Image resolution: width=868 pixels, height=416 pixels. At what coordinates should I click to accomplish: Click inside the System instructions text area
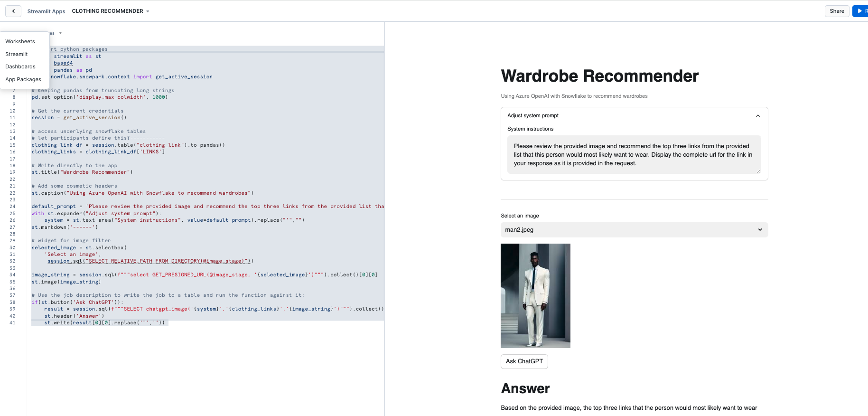pyautogui.click(x=634, y=154)
